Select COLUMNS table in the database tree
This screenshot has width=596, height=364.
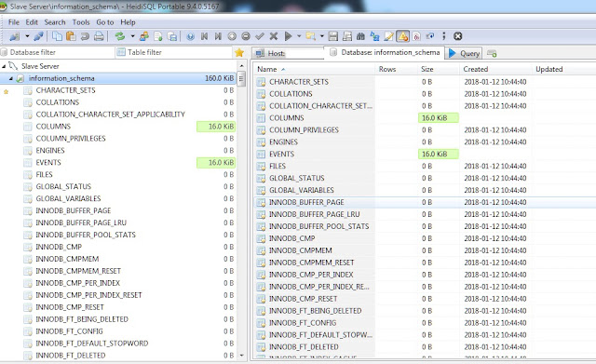53,127
